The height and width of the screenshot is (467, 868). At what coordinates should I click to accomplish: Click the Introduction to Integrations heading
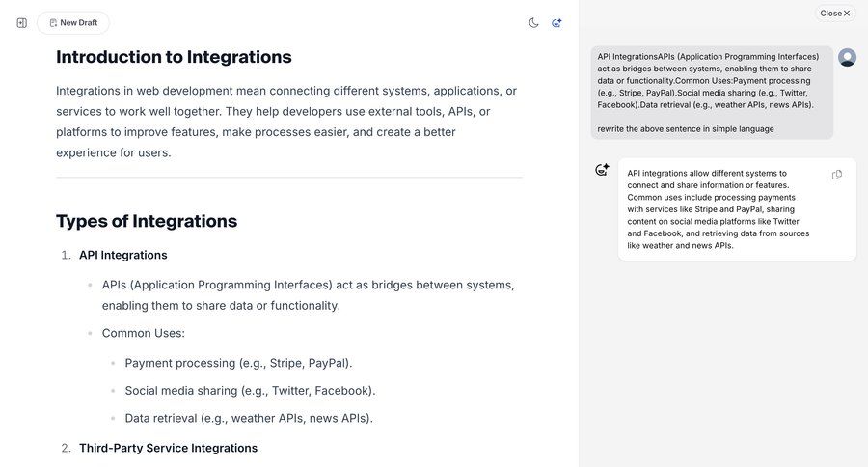click(174, 57)
